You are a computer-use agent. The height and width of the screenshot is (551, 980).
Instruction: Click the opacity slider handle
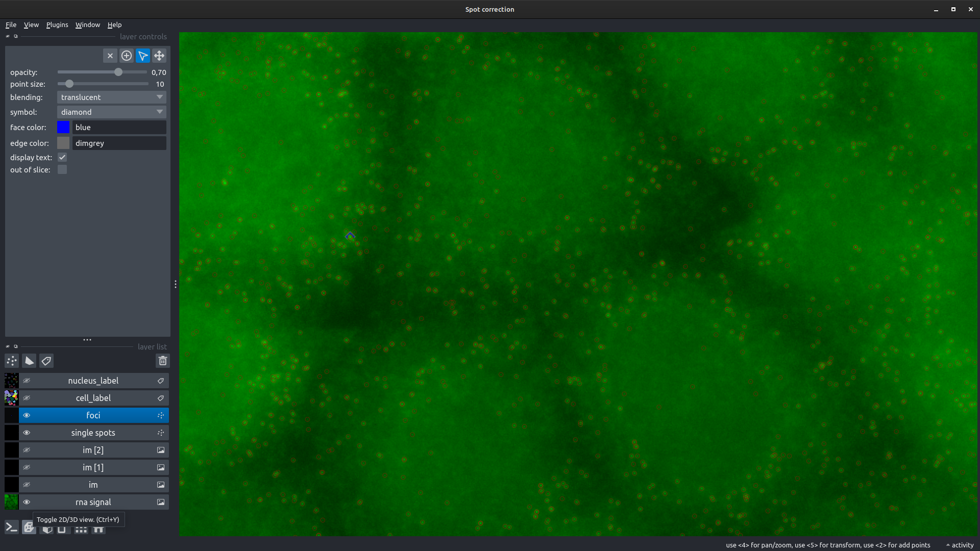coord(118,72)
